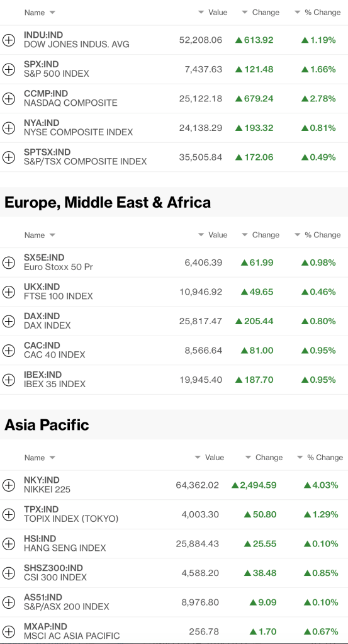Add S&P/ASX 200 INDEX via plus icon
The image size is (348, 644).
[x=9, y=602]
